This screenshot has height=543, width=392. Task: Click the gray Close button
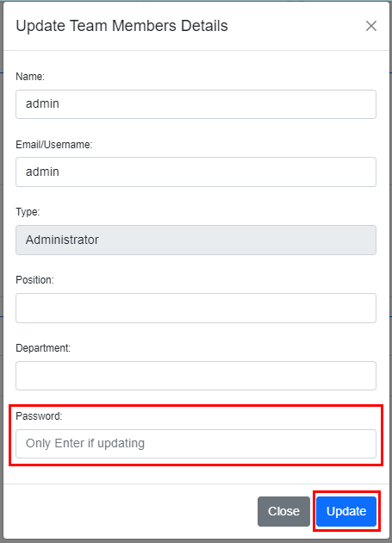(x=283, y=511)
